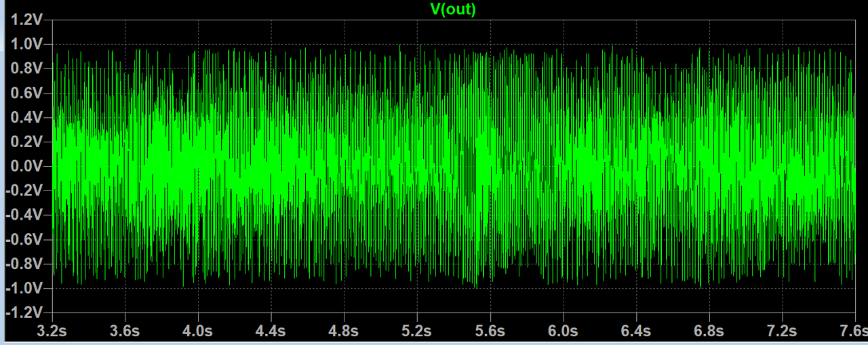Screen dimensions: 868x345
Task: Click the waveform where 0.0V meets 5.6s gridline
Action: 490,166
